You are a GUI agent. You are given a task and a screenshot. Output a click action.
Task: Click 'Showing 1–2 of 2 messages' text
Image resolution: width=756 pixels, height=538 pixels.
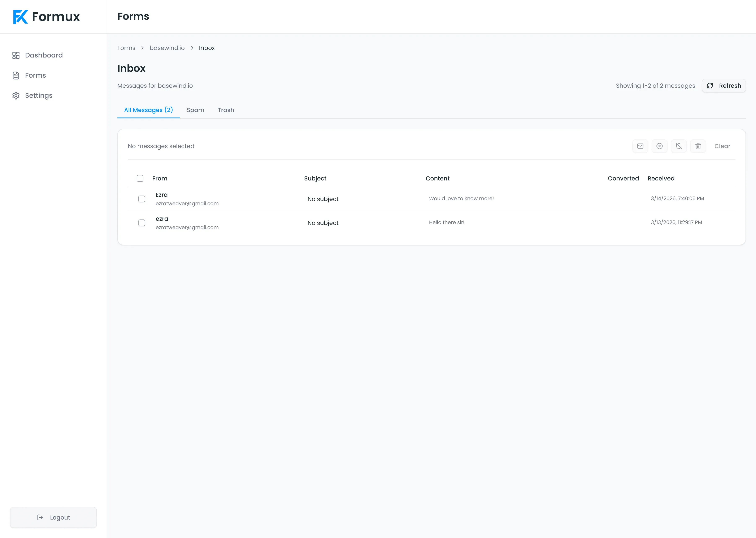pyautogui.click(x=655, y=86)
